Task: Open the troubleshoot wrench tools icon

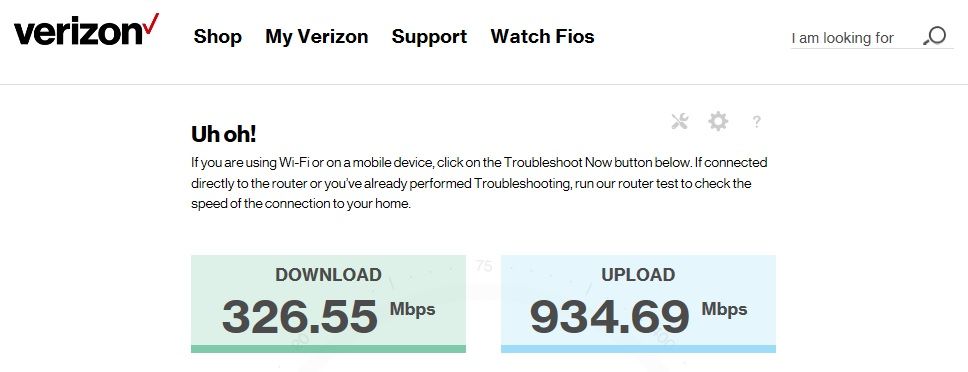Action: pos(680,122)
